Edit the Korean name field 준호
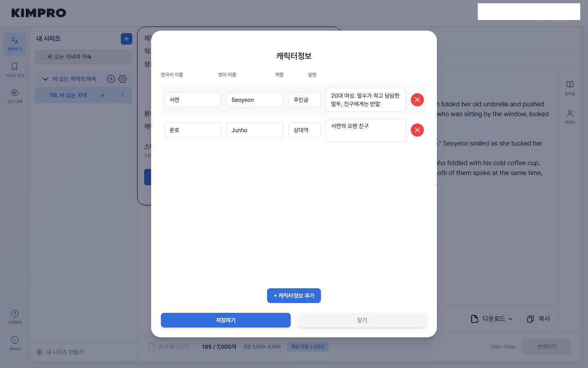The height and width of the screenshot is (368, 588). 193,130
